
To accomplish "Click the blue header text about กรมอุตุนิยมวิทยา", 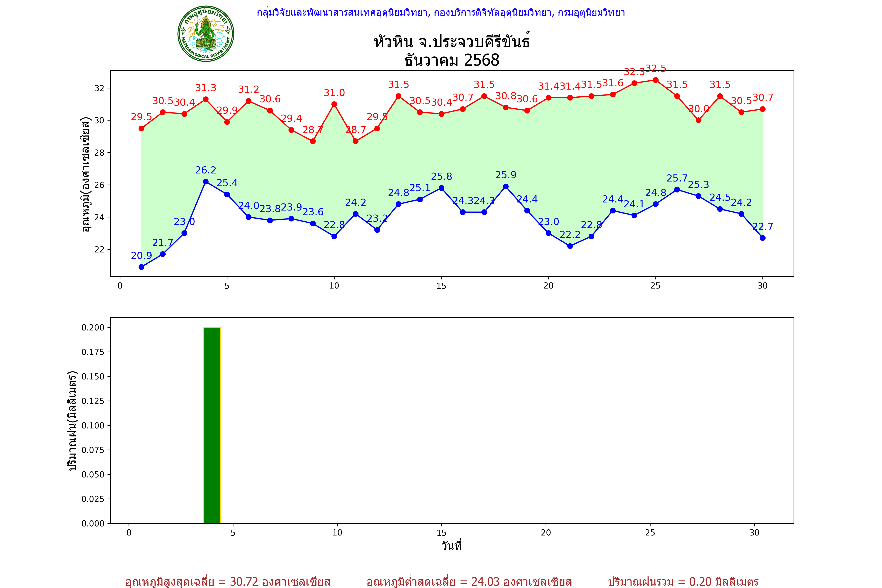I will point(441,13).
